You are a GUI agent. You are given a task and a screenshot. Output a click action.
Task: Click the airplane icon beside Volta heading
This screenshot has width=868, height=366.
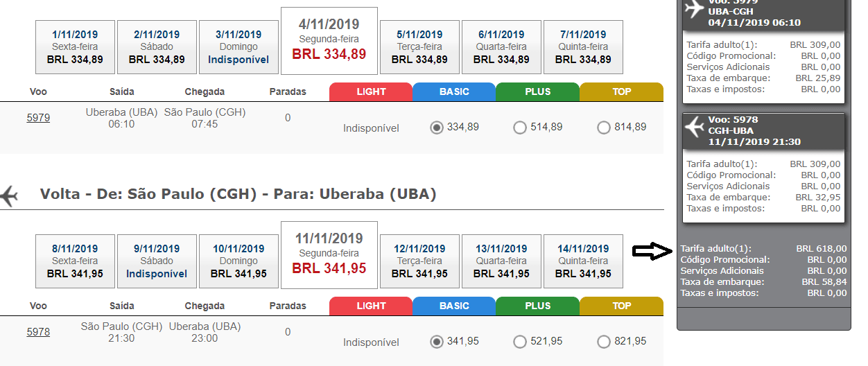tap(9, 195)
